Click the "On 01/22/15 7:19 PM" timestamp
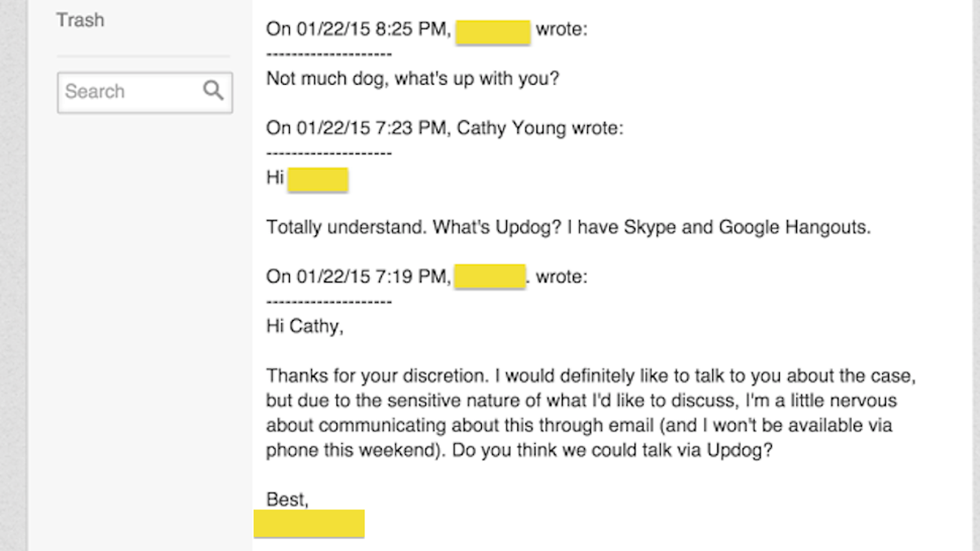This screenshot has height=551, width=980. point(359,277)
